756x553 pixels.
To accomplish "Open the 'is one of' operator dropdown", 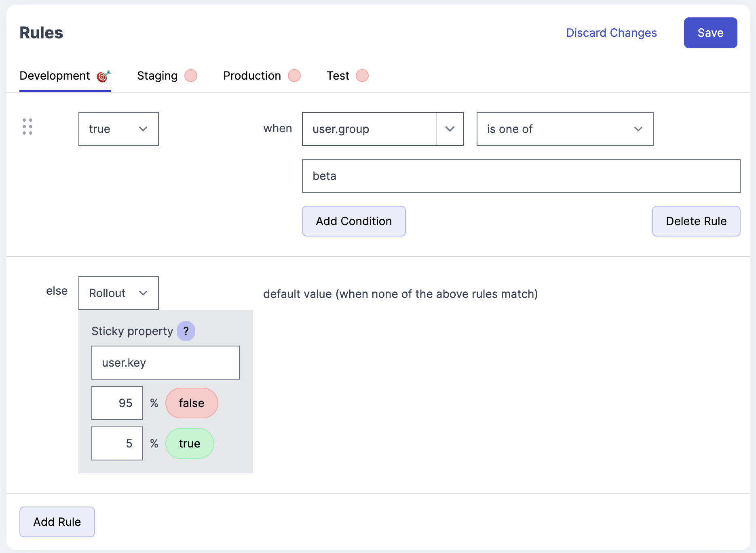I will click(x=565, y=129).
